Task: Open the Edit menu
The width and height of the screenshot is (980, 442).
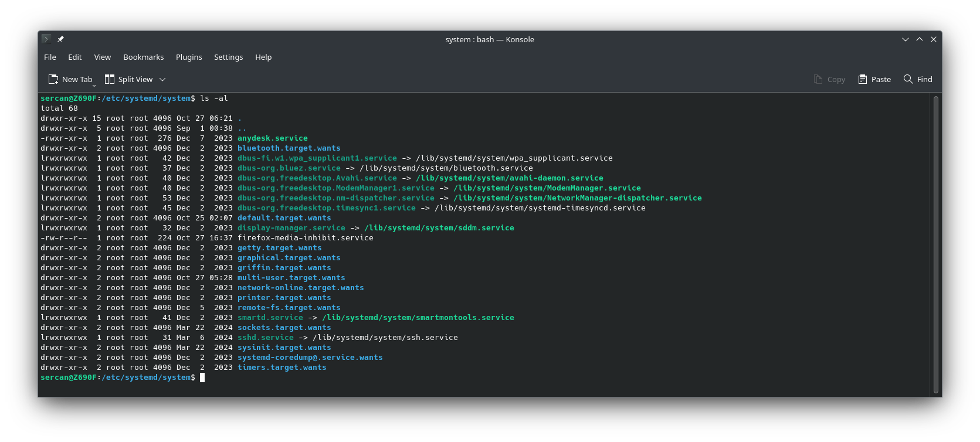Action: [75, 57]
